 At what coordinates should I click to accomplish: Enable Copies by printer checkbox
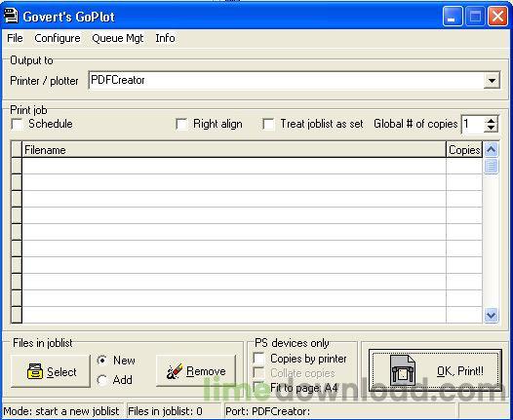coord(259,359)
